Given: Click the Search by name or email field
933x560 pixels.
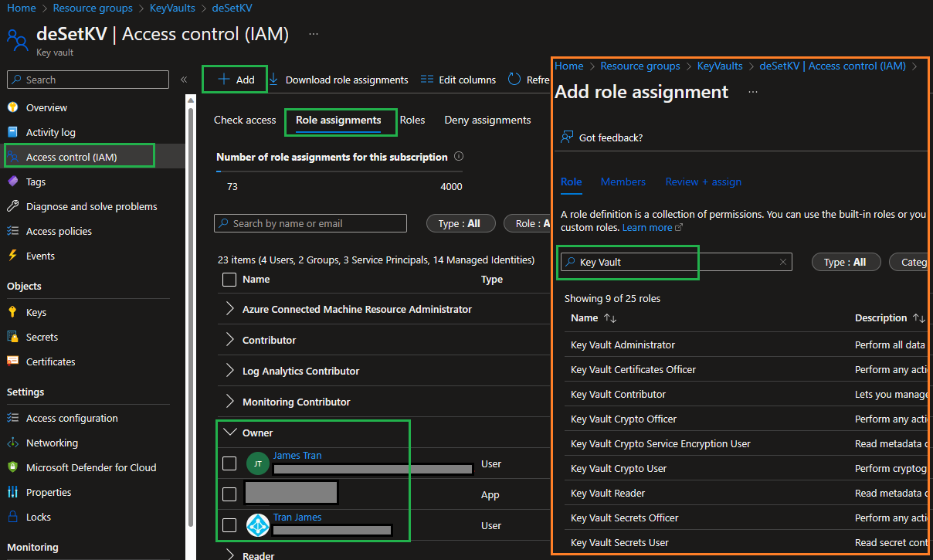Looking at the screenshot, I should 310,223.
